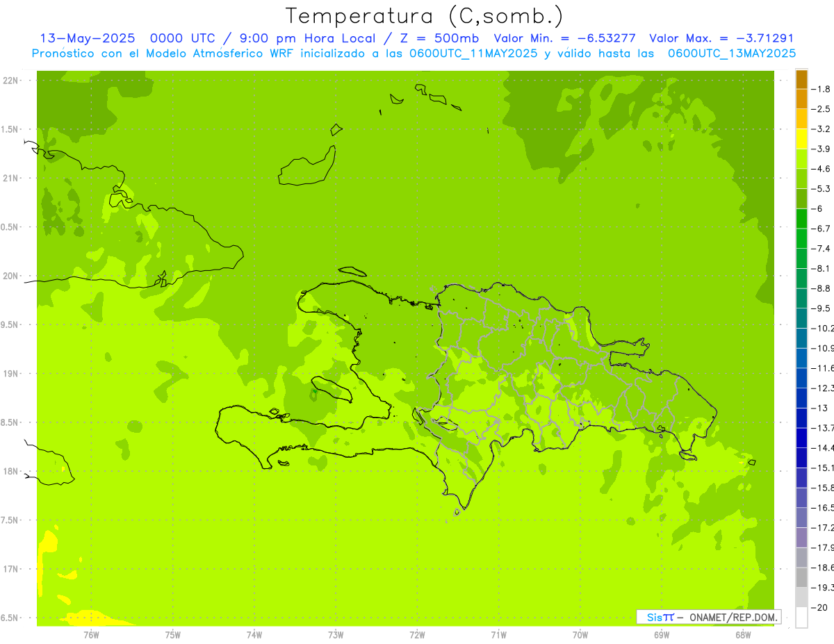This screenshot has height=644, width=834.
Task: Click the '-5.3' legend value
Action: (x=821, y=189)
